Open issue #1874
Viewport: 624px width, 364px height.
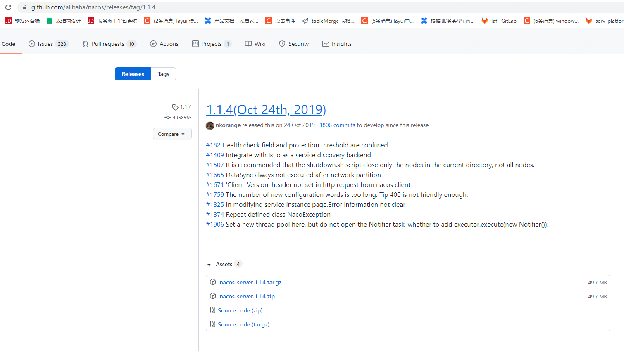click(215, 214)
